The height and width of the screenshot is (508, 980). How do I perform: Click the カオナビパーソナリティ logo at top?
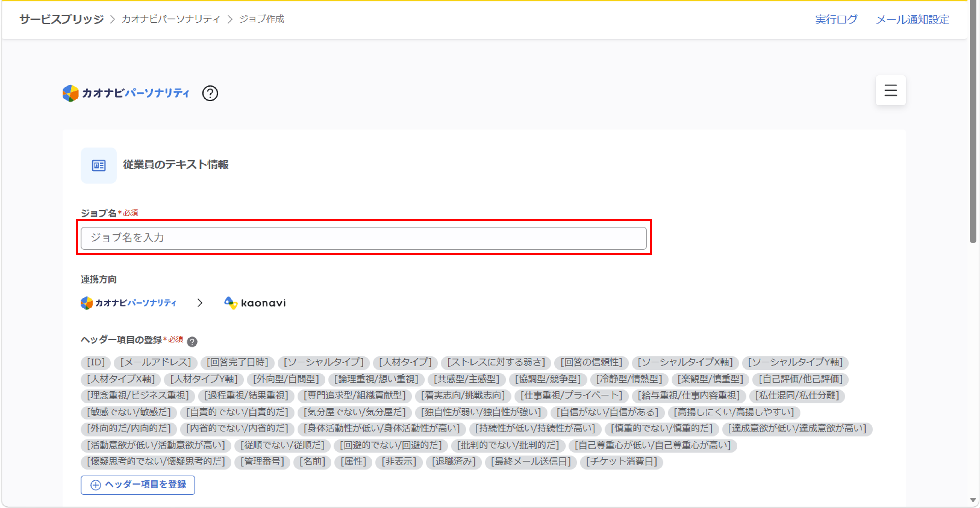tap(126, 93)
